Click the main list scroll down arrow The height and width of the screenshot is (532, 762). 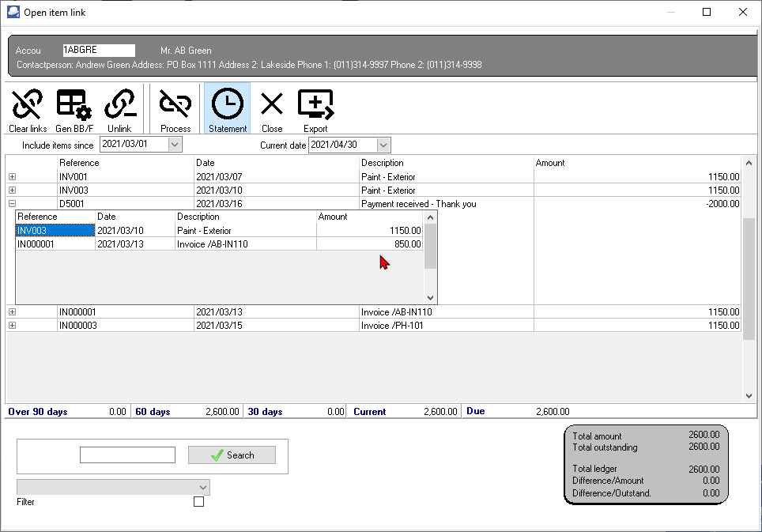(x=749, y=396)
